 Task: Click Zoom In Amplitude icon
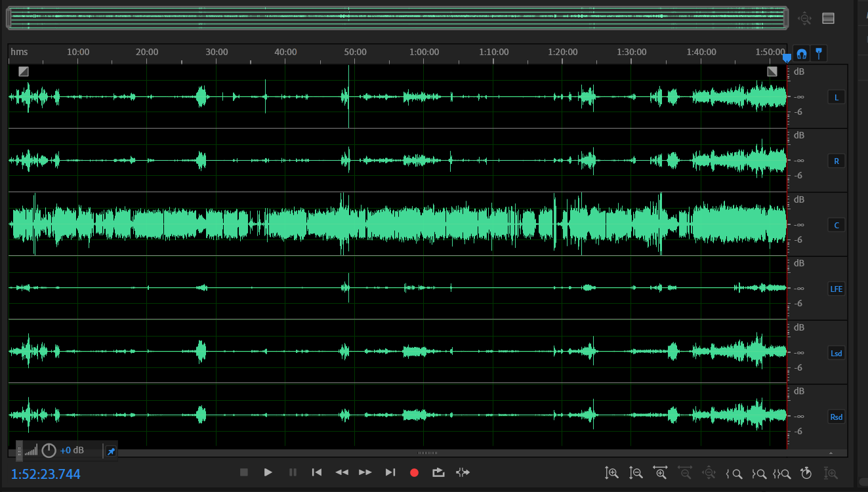[x=611, y=473]
